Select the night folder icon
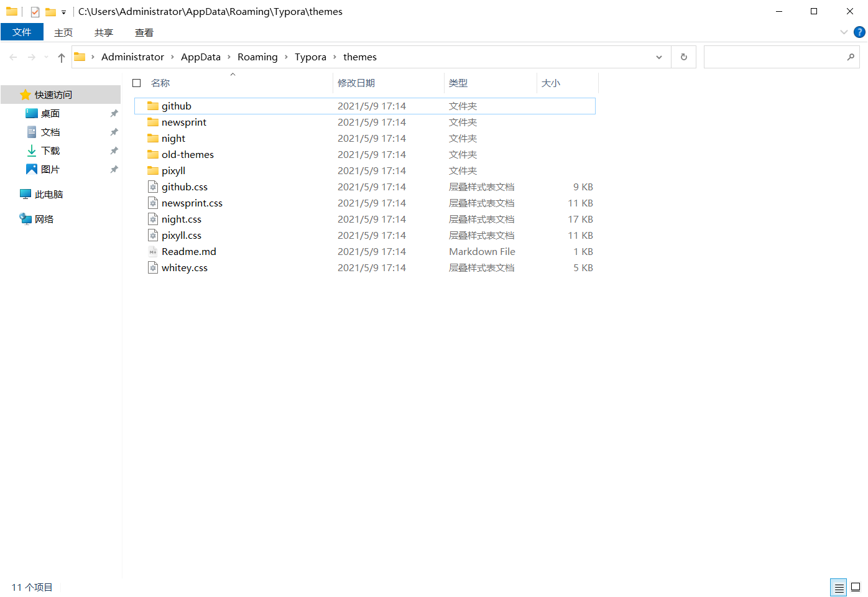This screenshot has height=597, width=868. tap(153, 138)
